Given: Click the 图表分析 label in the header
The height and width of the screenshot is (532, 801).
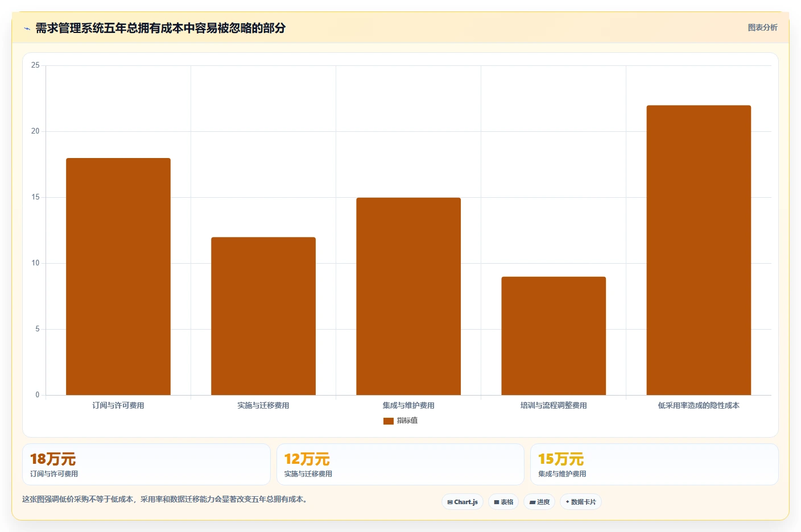Looking at the screenshot, I should (762, 27).
